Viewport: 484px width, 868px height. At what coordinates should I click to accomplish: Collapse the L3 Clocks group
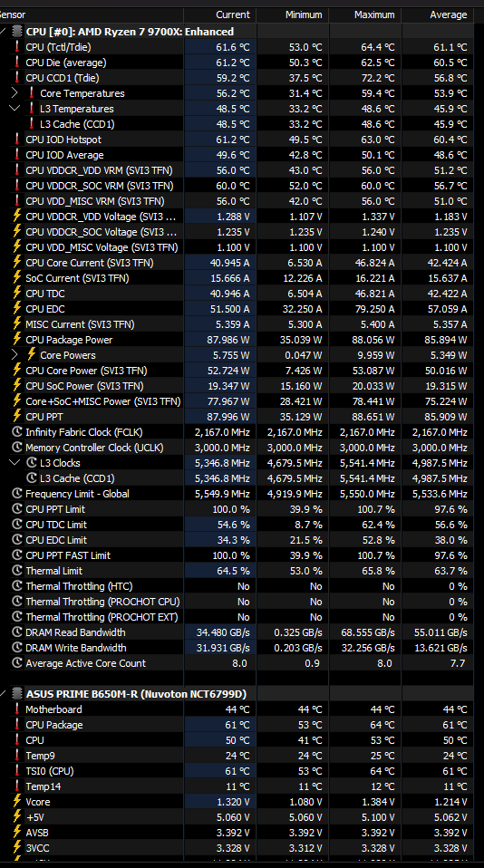[x=15, y=463]
